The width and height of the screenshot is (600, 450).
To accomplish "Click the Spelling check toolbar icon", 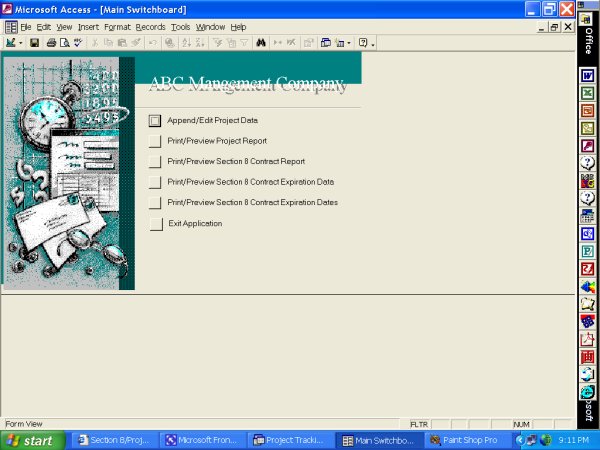I will pyautogui.click(x=77, y=44).
